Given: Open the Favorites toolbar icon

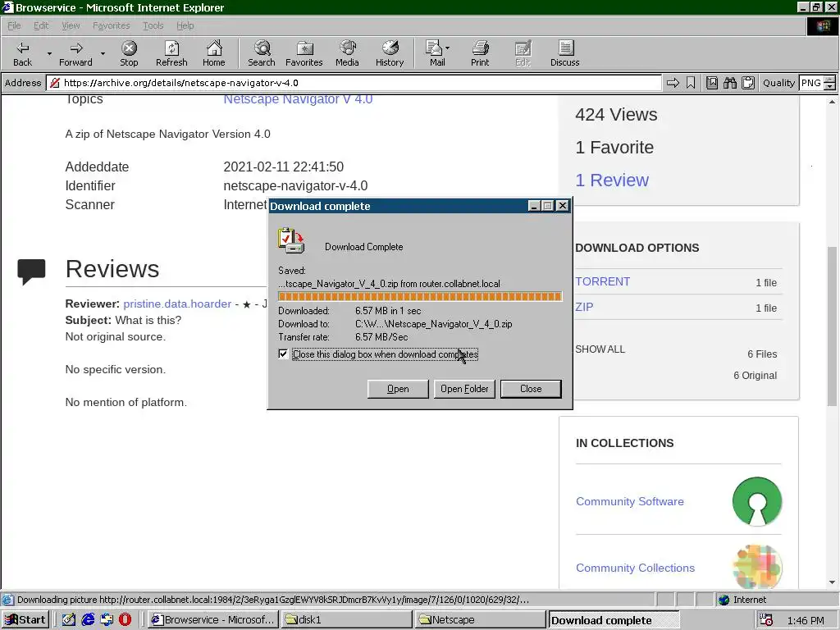Looking at the screenshot, I should [x=304, y=53].
